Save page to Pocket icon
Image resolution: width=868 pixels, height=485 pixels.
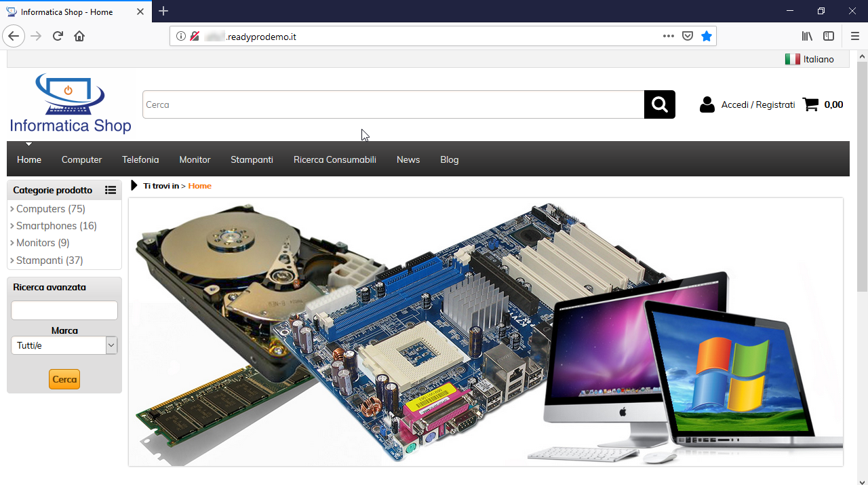click(x=688, y=37)
